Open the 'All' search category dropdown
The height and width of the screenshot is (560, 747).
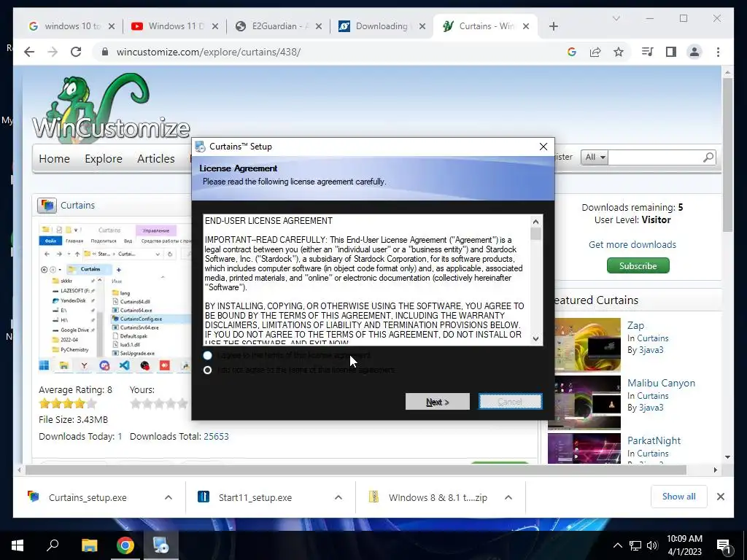click(594, 157)
